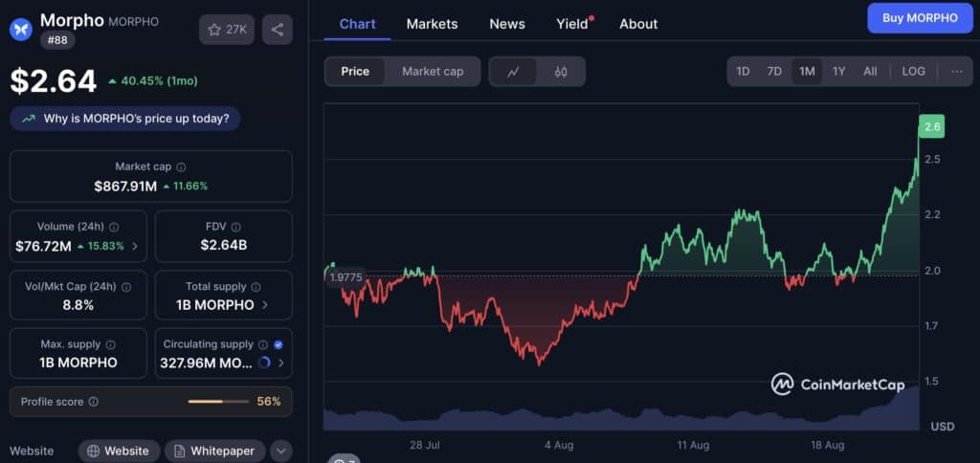Expand Circulating supply chevron
The width and height of the screenshot is (980, 463).
coord(281,363)
